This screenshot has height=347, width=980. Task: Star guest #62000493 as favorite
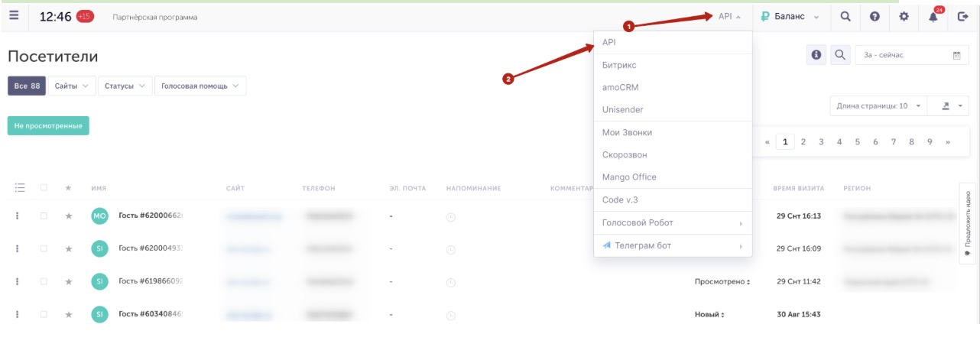[x=68, y=249]
